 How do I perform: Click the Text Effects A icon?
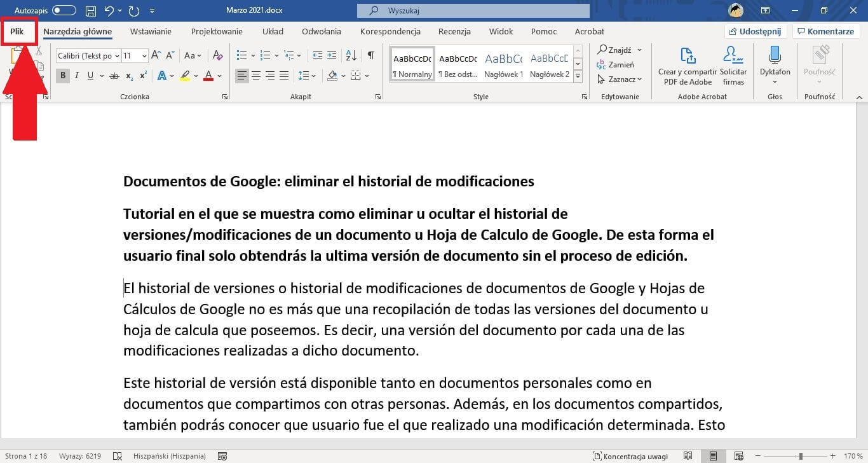(x=161, y=76)
